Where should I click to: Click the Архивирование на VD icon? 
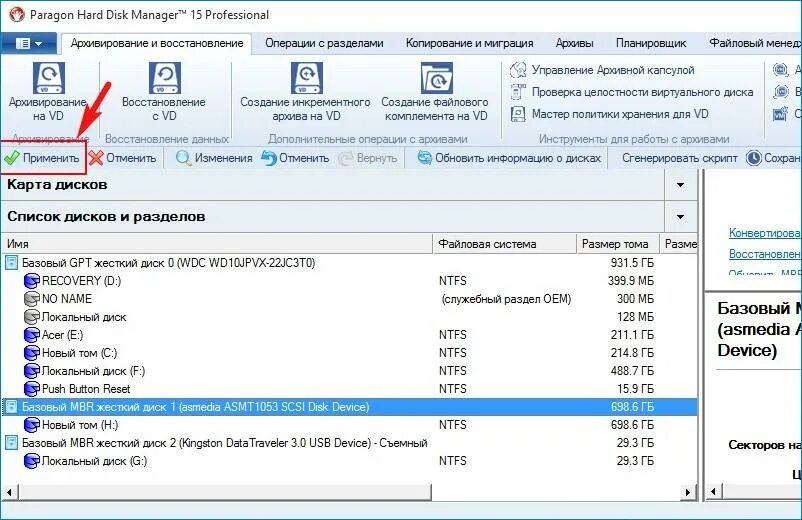pos(49,78)
